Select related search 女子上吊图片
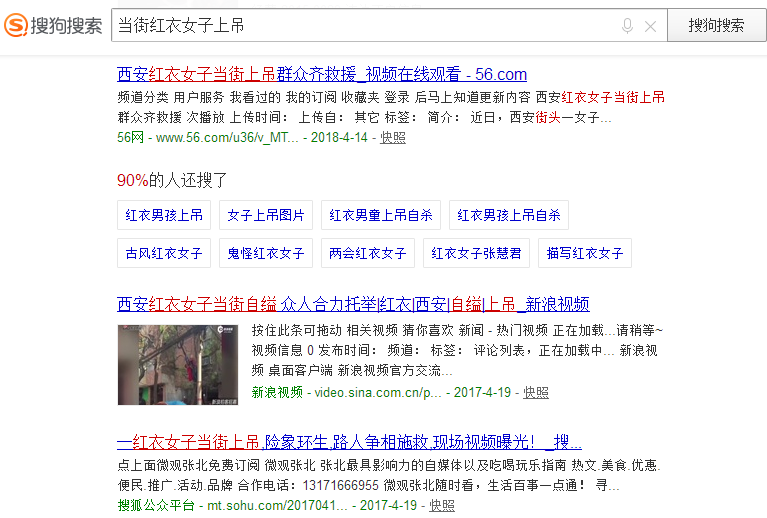 pos(266,215)
